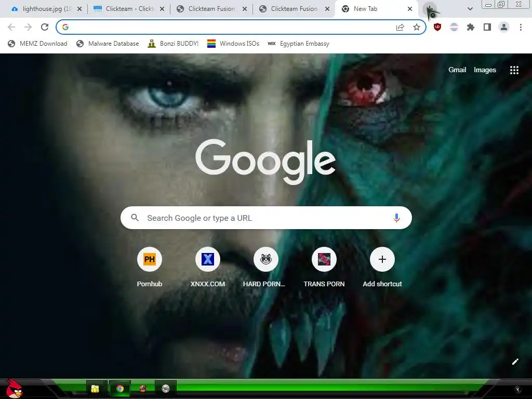This screenshot has width=532, height=399.
Task: Customize this page with pencil icon
Action: pos(515,362)
